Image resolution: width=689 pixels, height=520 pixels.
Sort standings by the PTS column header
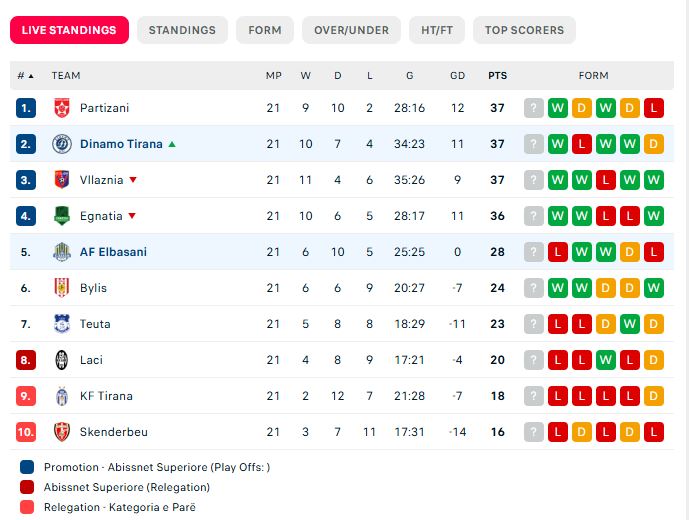(497, 76)
